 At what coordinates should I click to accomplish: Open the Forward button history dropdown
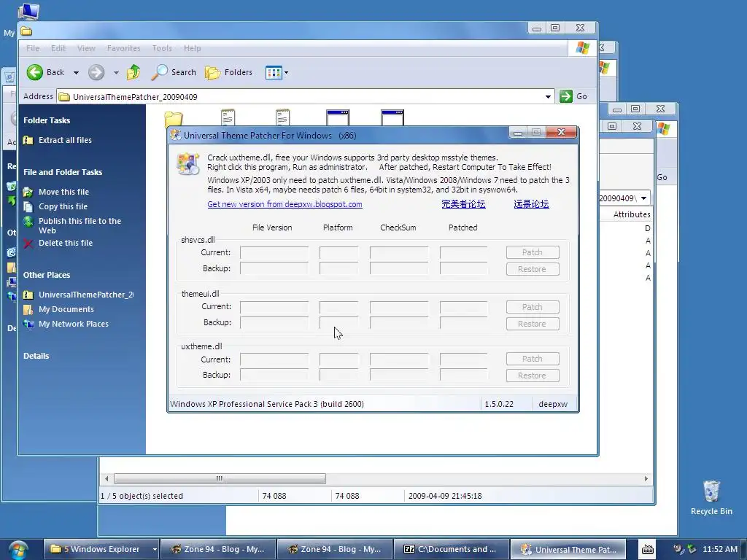tap(116, 73)
